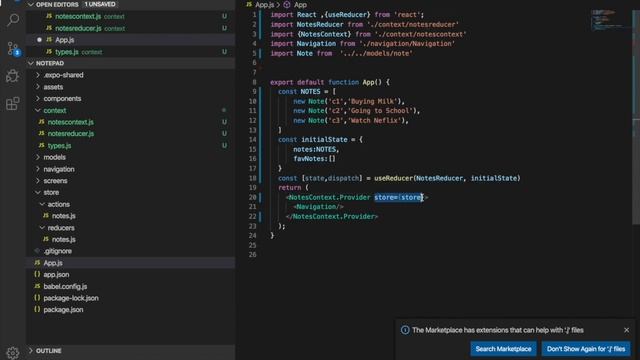This screenshot has width=640, height=360.
Task: Click App.js in the breadcrumb
Action: (264, 5)
